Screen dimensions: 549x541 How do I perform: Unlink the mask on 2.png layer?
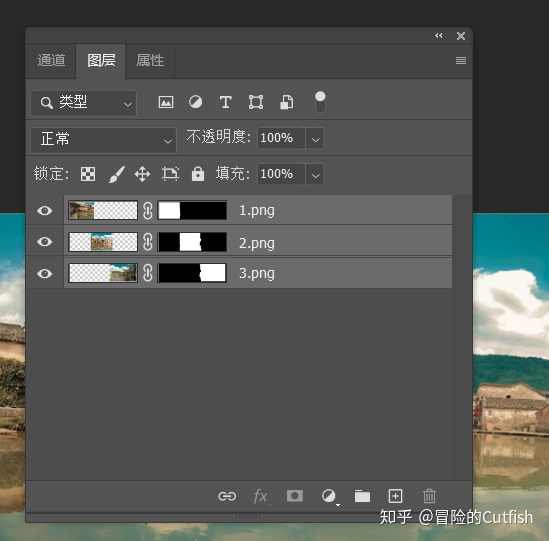coord(148,242)
